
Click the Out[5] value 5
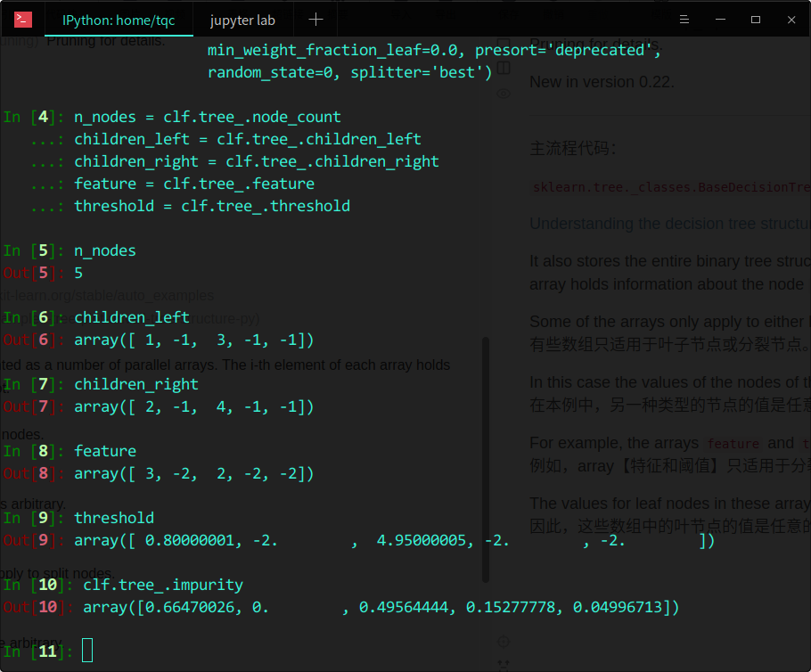coord(78,273)
